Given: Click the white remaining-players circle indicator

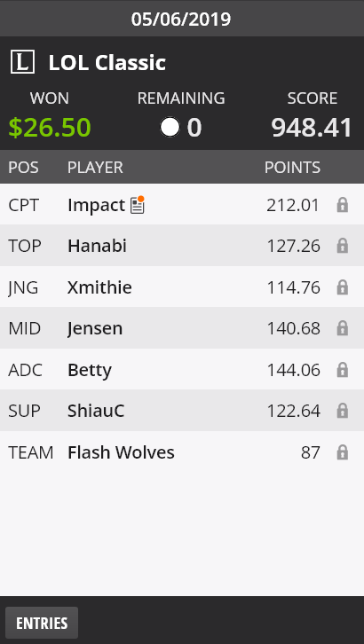Looking at the screenshot, I should point(170,127).
